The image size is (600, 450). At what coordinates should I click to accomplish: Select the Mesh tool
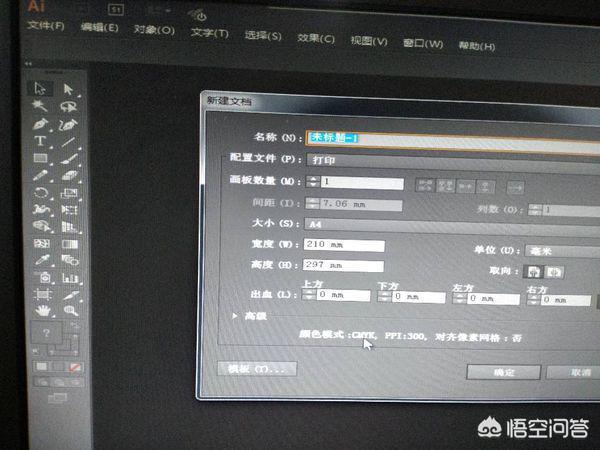(41, 243)
